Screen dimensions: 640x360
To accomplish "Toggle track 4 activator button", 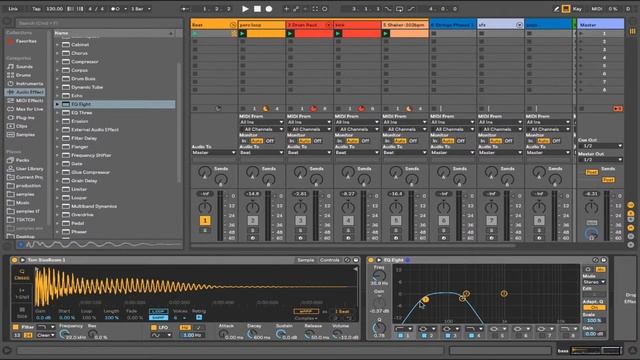I will [348, 221].
